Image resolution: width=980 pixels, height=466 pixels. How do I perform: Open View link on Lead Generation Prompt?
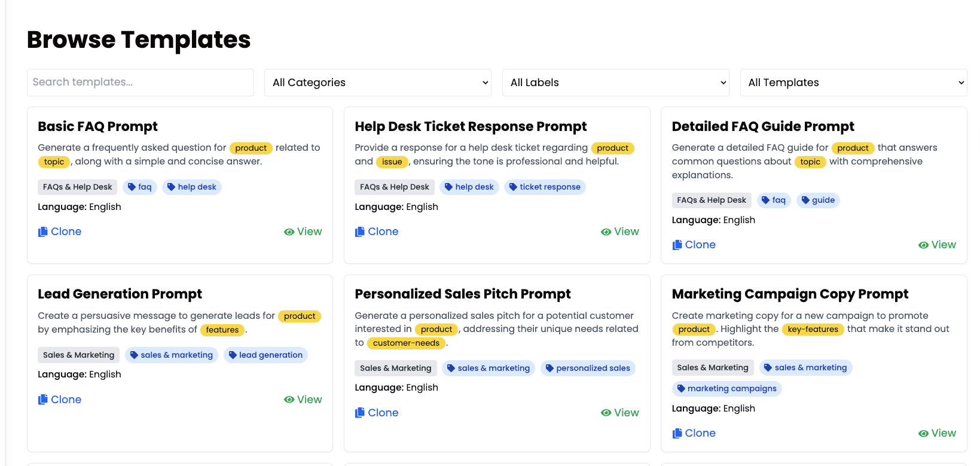coord(303,400)
